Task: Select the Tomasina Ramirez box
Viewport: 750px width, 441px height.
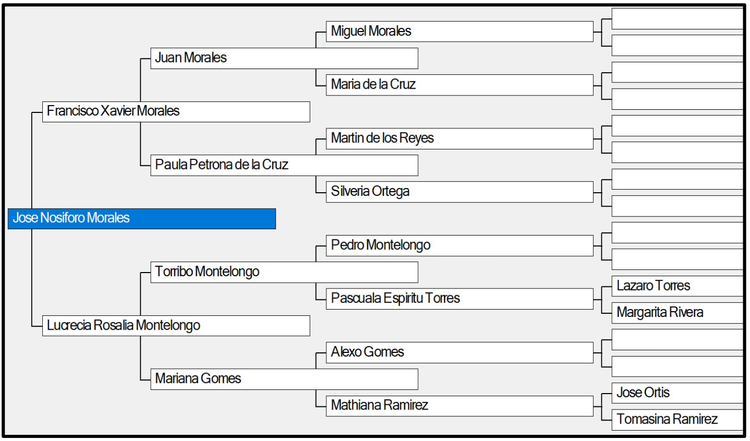Action: pyautogui.click(x=677, y=419)
